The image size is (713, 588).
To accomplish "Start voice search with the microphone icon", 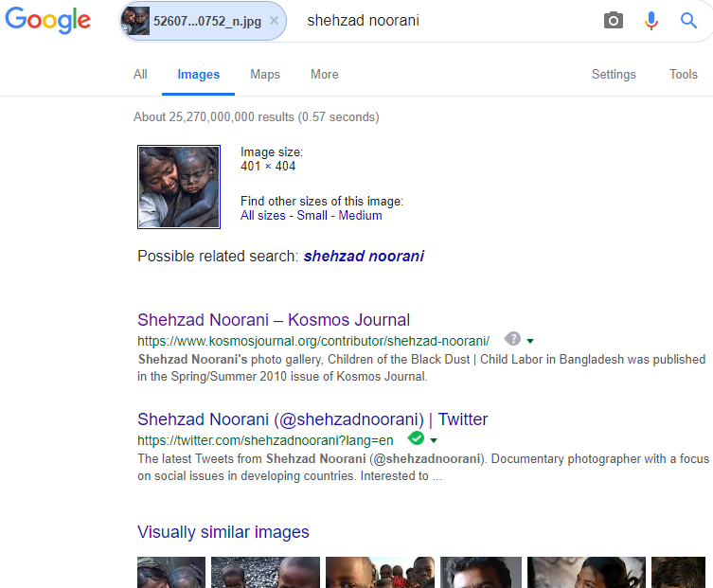I will 651,21.
